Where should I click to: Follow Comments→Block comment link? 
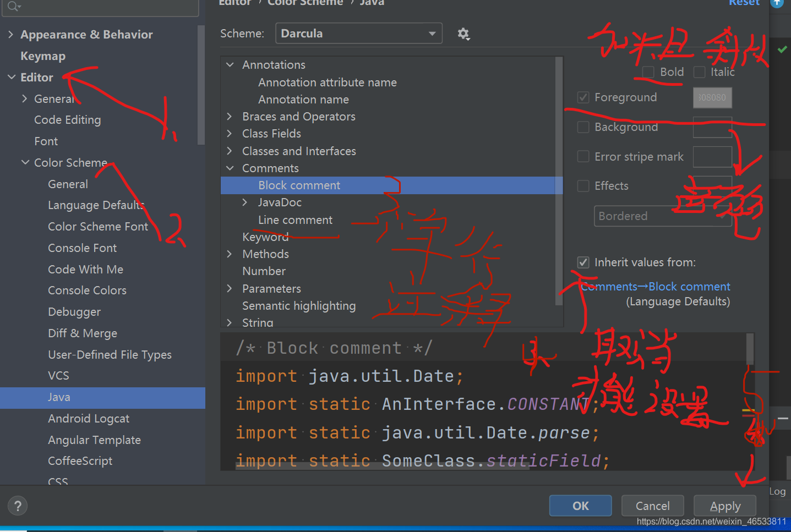(655, 287)
